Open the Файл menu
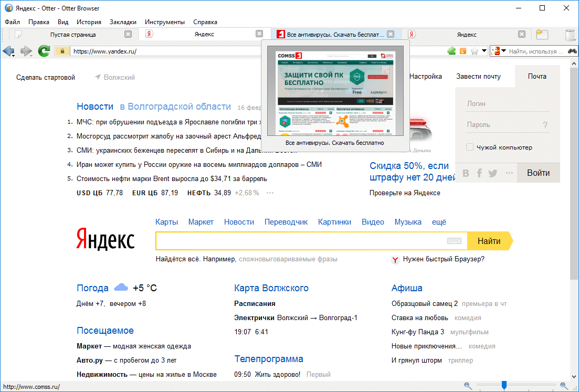 (12, 22)
